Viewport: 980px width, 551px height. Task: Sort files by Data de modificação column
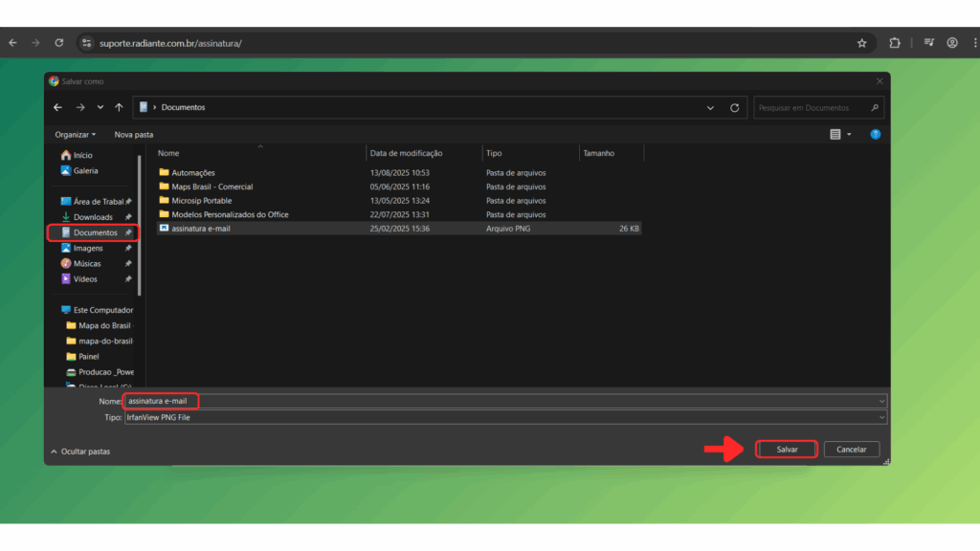tap(406, 153)
